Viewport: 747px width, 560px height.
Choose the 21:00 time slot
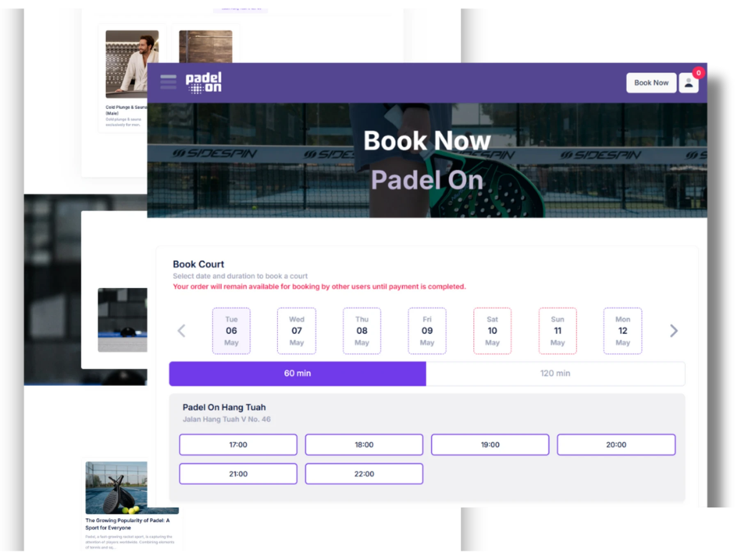[x=238, y=474]
